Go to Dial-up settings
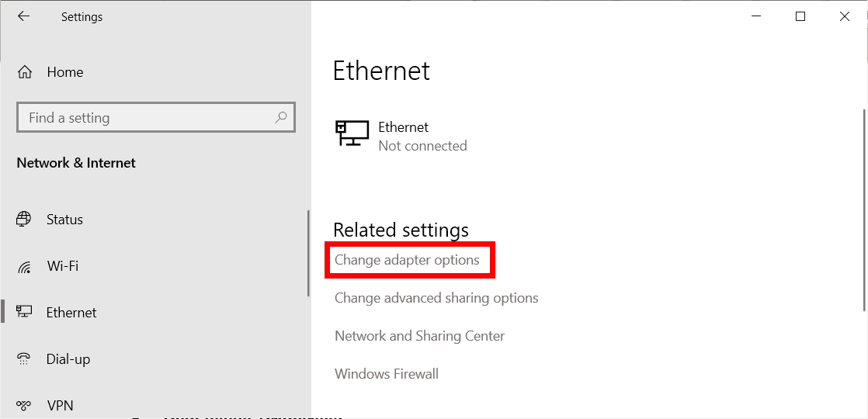This screenshot has height=419, width=868. click(x=68, y=359)
